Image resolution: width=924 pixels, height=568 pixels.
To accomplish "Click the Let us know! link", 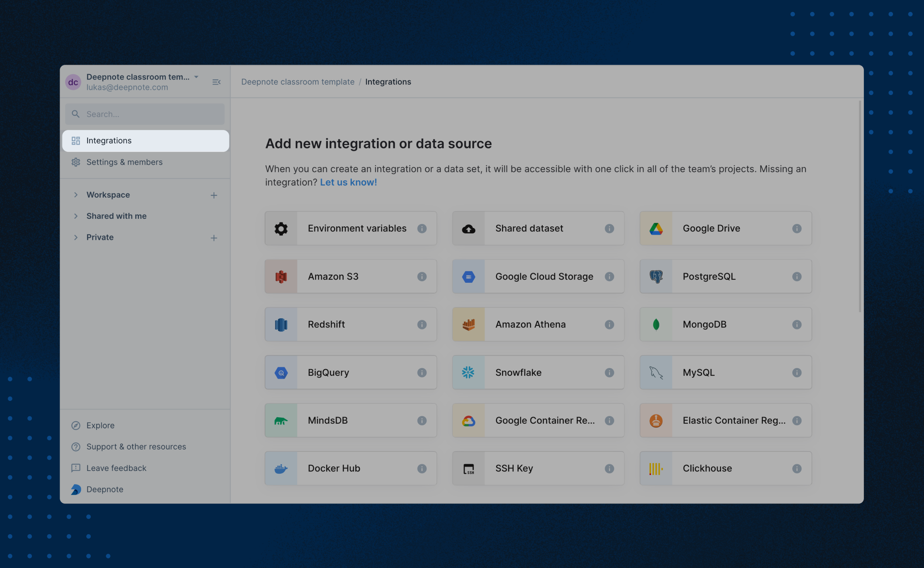I will tap(348, 182).
